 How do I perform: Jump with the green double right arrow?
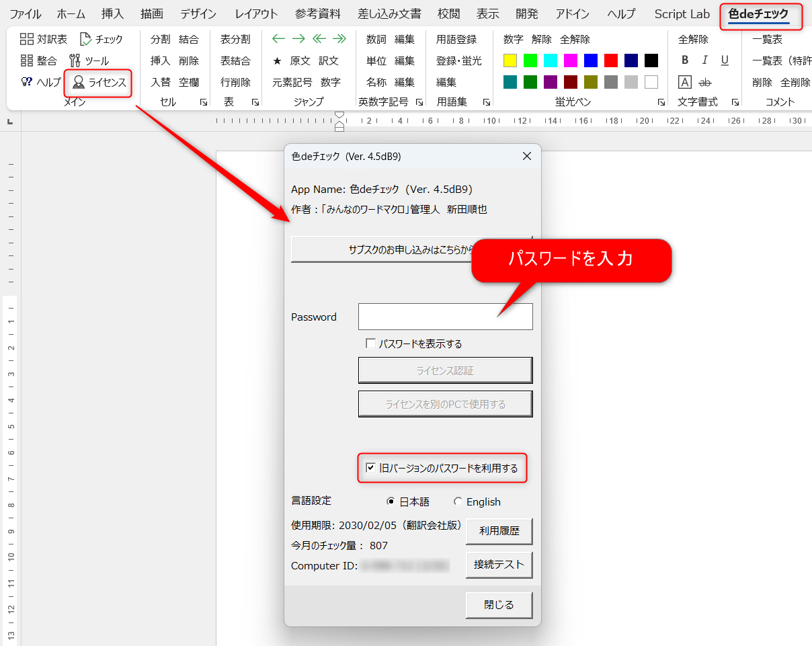(340, 39)
